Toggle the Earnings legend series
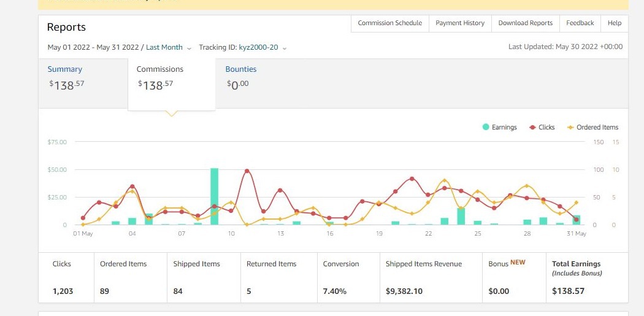 (x=499, y=128)
